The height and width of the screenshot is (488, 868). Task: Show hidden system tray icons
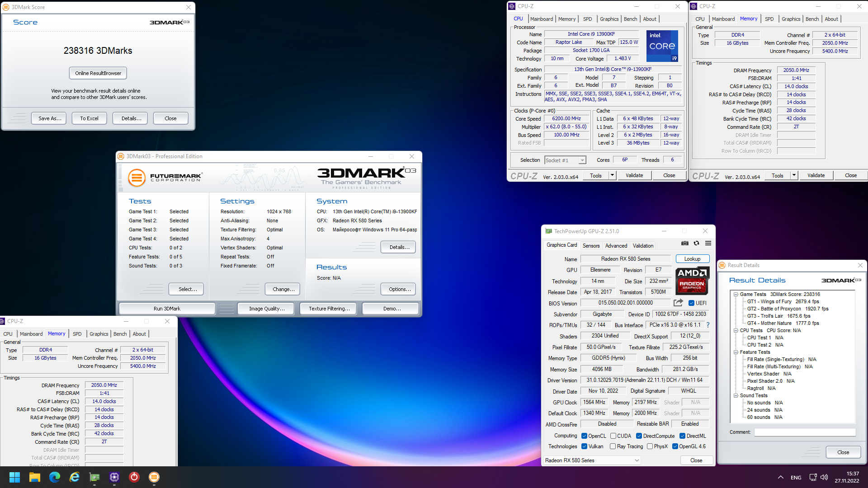point(781,477)
